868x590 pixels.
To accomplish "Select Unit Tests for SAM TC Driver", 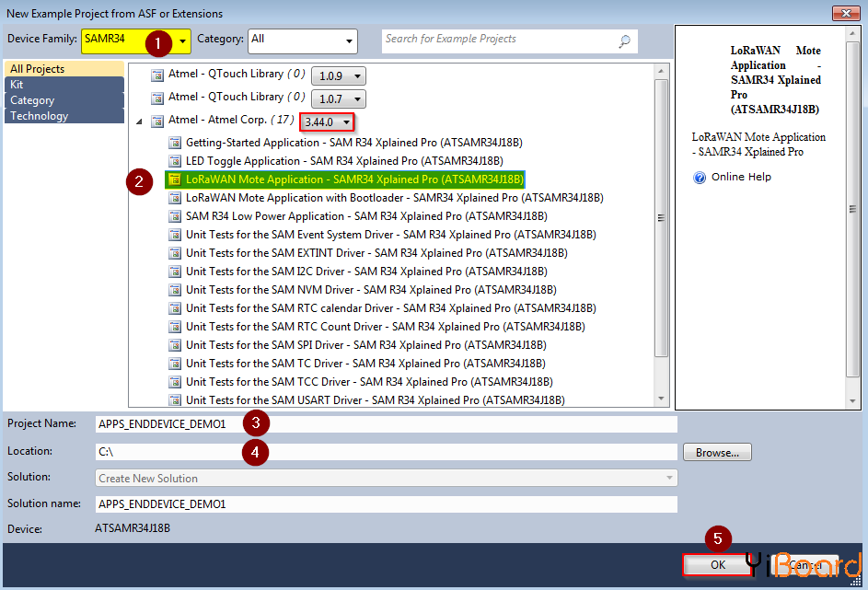I will pos(365,363).
